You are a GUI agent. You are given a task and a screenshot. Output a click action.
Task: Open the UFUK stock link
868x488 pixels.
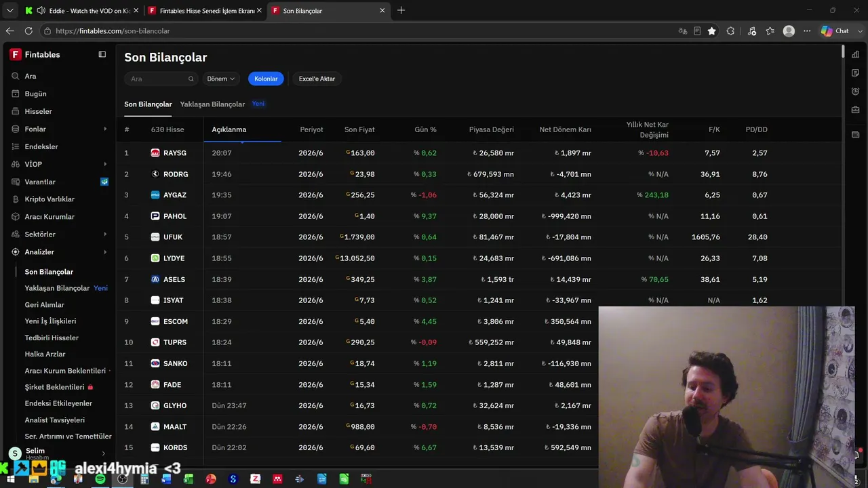173,237
